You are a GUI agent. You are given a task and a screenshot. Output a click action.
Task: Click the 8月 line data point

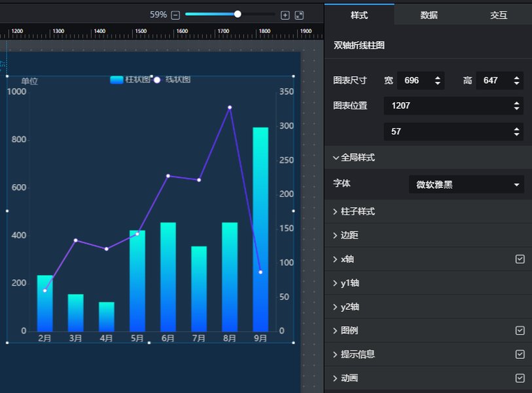[x=230, y=107]
